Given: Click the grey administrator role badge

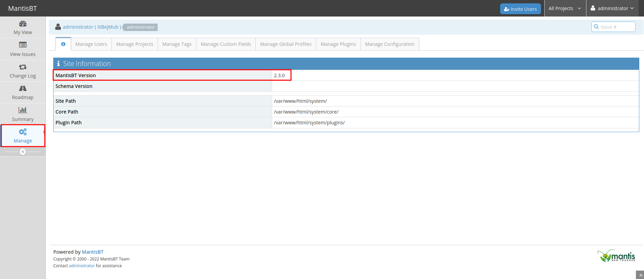Looking at the screenshot, I should 140,27.
